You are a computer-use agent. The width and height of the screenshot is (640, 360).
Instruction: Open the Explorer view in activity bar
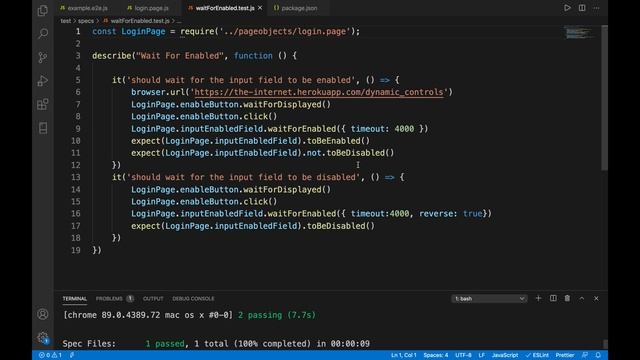[42, 10]
